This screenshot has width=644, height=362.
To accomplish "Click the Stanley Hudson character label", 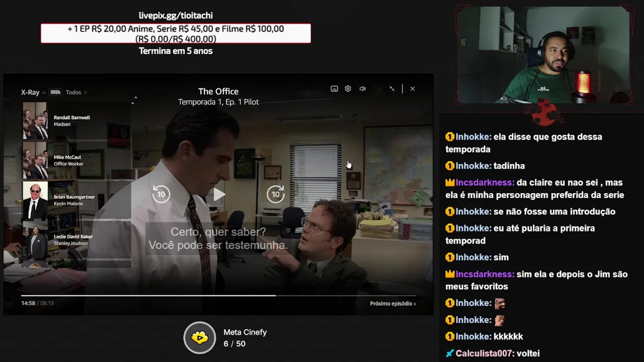I will (71, 243).
